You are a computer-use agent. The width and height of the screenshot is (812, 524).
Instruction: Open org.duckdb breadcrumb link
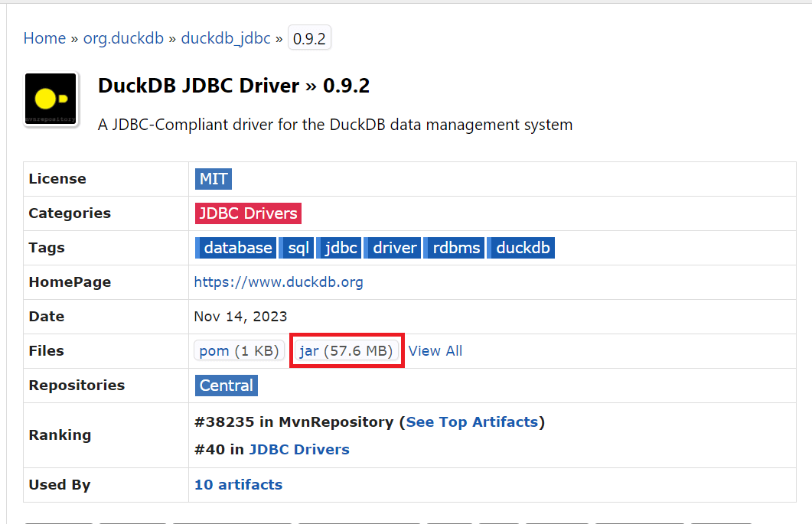click(123, 38)
